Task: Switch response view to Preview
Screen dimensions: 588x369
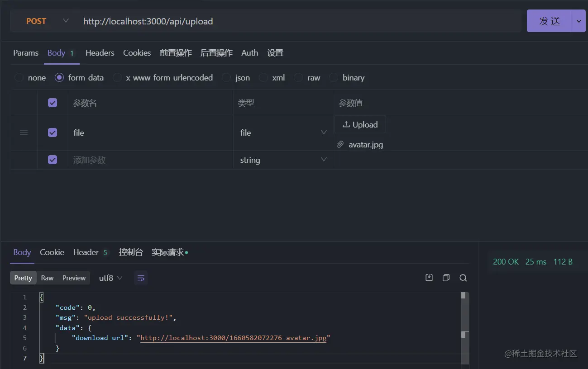Action: click(74, 278)
